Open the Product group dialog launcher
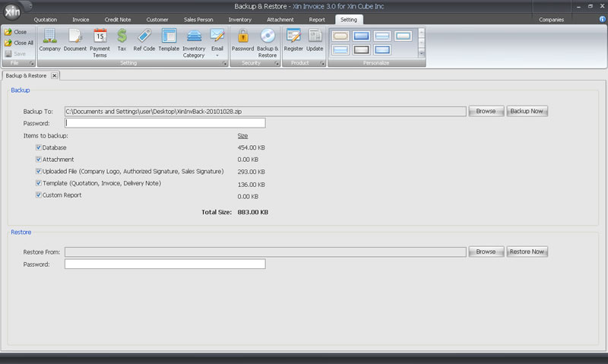This screenshot has width=608, height=364. coord(322,63)
